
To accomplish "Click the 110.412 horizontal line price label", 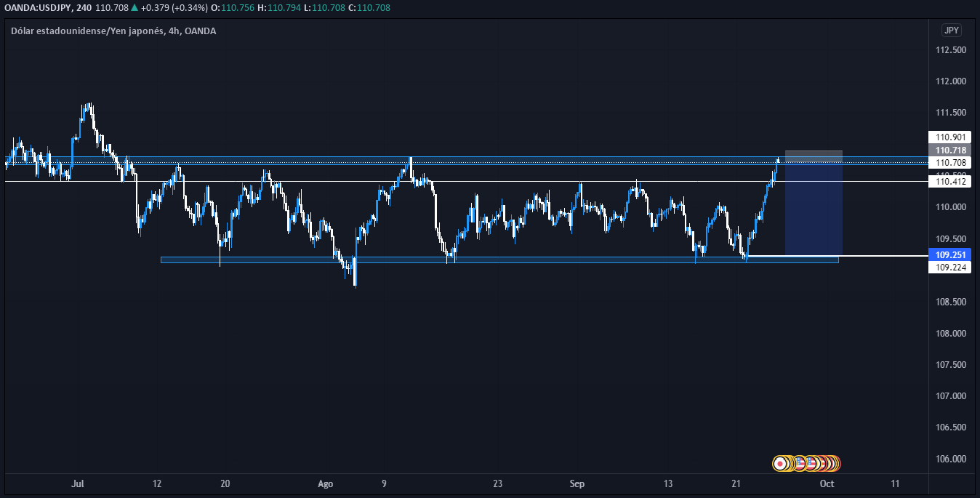I will tap(950, 182).
